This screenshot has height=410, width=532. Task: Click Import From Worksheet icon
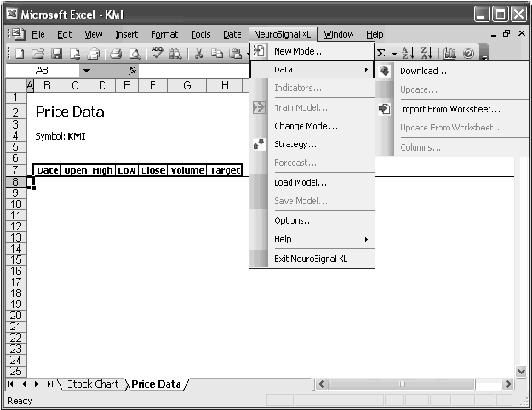click(x=384, y=109)
